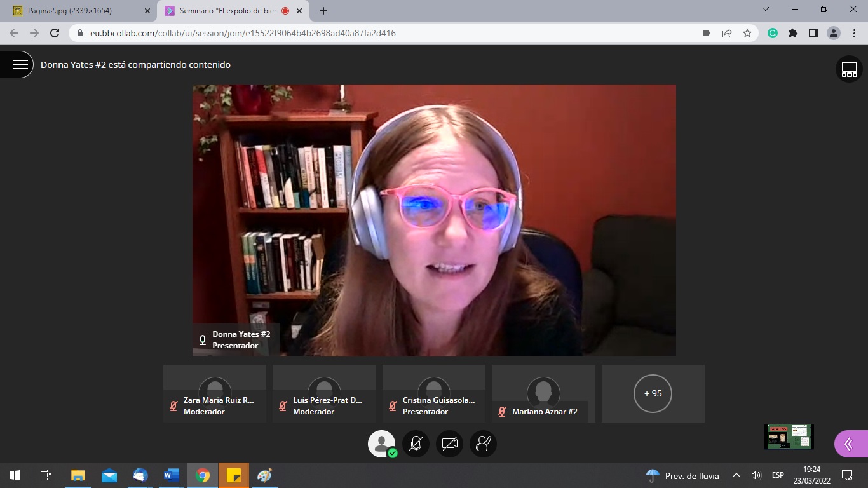Toggle camera video sharing
Screen dimensions: 868x488
449,444
